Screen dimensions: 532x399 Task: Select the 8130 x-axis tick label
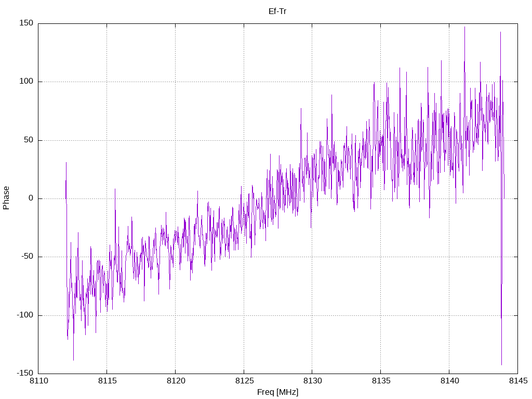pos(312,381)
